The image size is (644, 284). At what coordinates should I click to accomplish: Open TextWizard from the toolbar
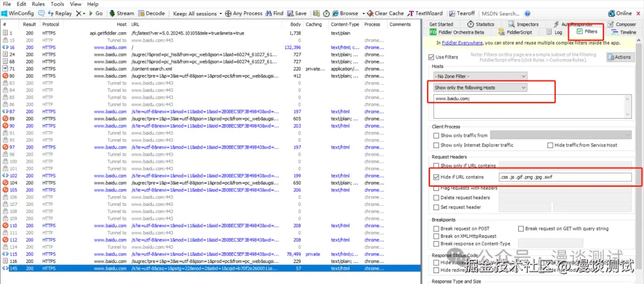tap(425, 13)
